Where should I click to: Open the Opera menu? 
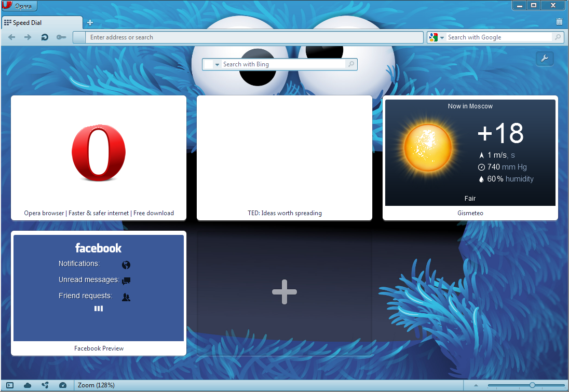point(19,6)
